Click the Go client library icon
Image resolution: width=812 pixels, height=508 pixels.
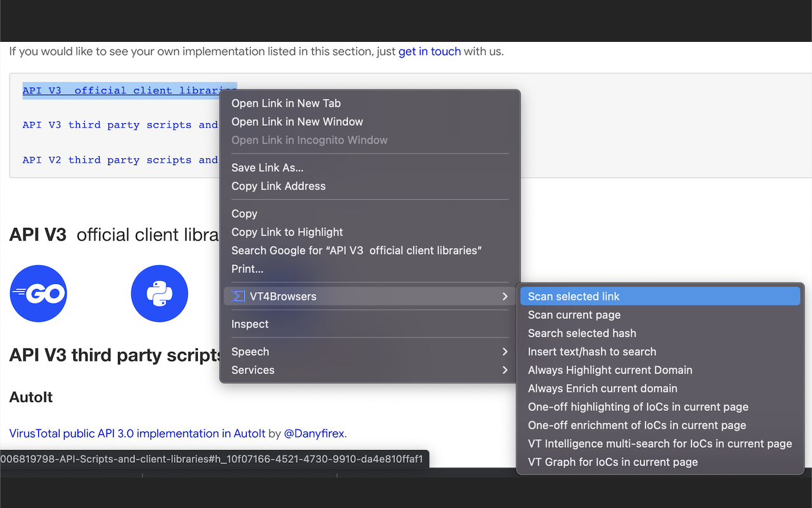38,293
